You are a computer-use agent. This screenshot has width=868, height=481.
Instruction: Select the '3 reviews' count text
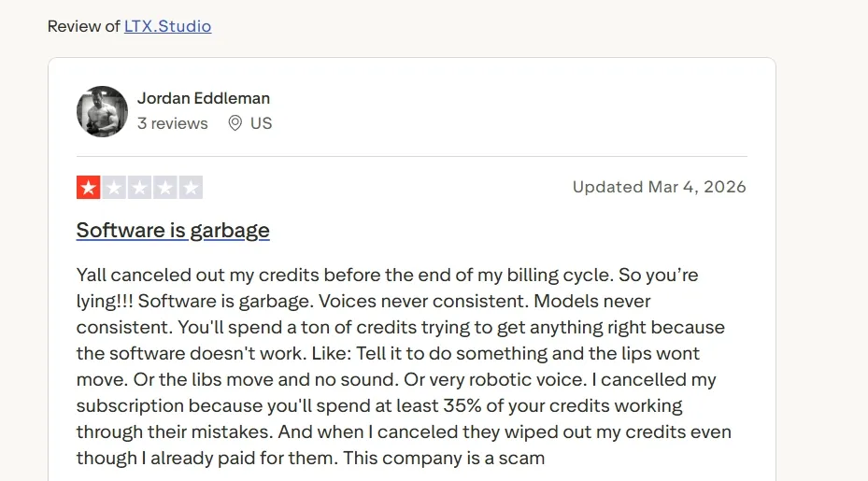[x=173, y=123]
